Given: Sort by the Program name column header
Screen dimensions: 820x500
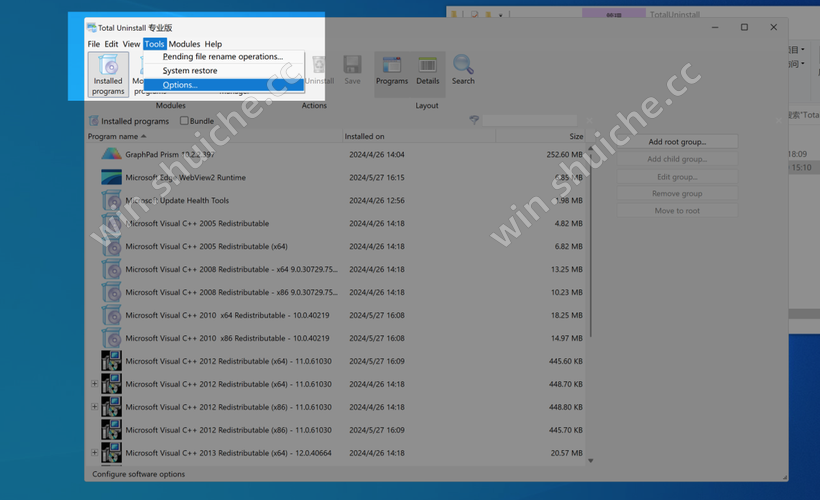Looking at the screenshot, I should pyautogui.click(x=213, y=136).
